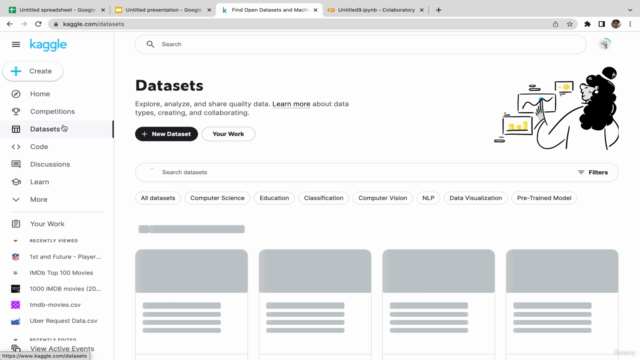Click the Your Work clipboard icon
This screenshot has width=640, height=360.
[16, 224]
